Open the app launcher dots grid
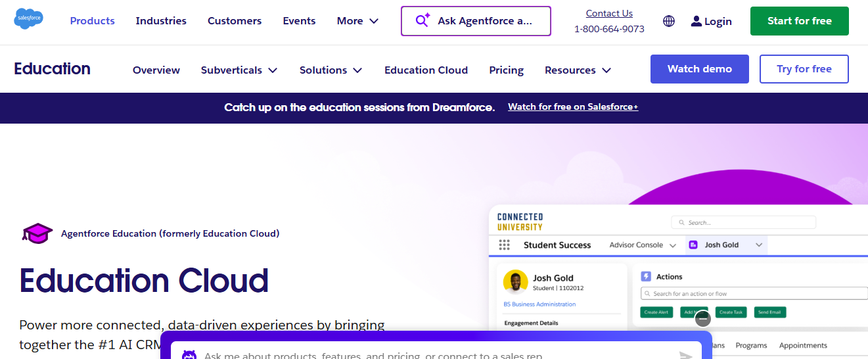Image resolution: width=868 pixels, height=359 pixels. tap(504, 245)
